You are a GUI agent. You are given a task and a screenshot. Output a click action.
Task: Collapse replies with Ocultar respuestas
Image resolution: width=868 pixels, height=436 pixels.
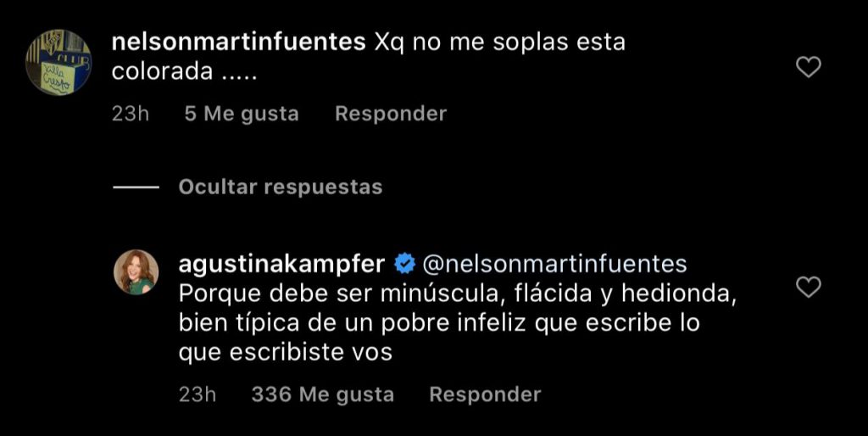[280, 187]
